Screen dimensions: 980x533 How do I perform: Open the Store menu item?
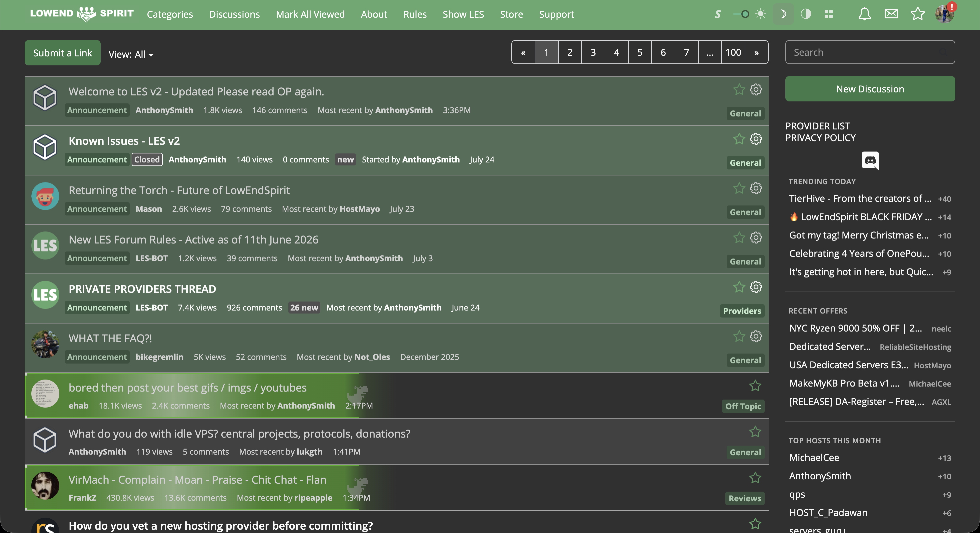pyautogui.click(x=511, y=14)
